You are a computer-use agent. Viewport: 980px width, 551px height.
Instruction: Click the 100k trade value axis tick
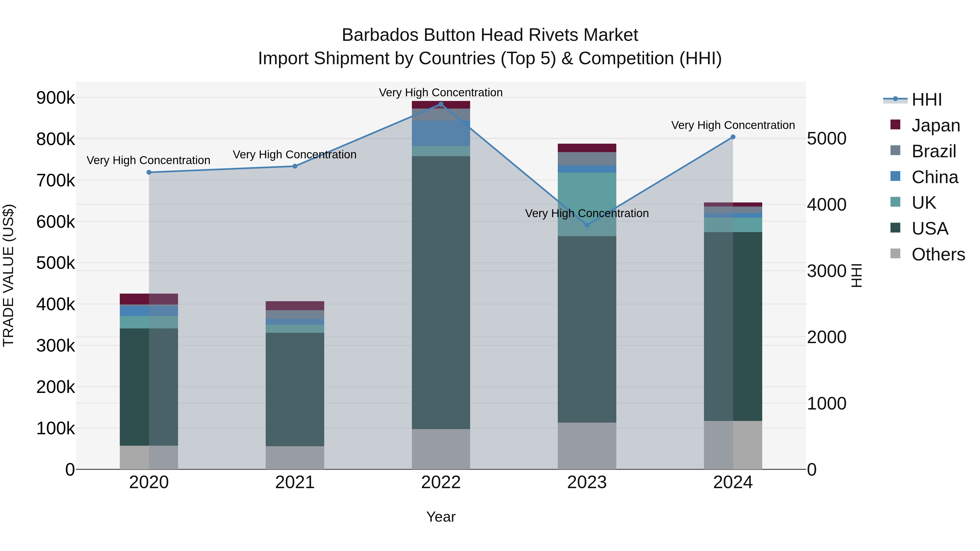pyautogui.click(x=56, y=428)
